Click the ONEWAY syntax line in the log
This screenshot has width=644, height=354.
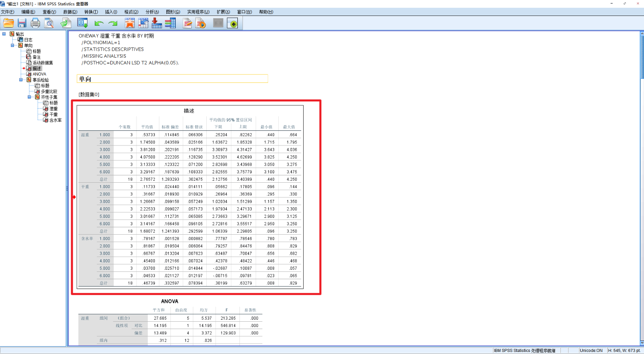[x=116, y=36]
